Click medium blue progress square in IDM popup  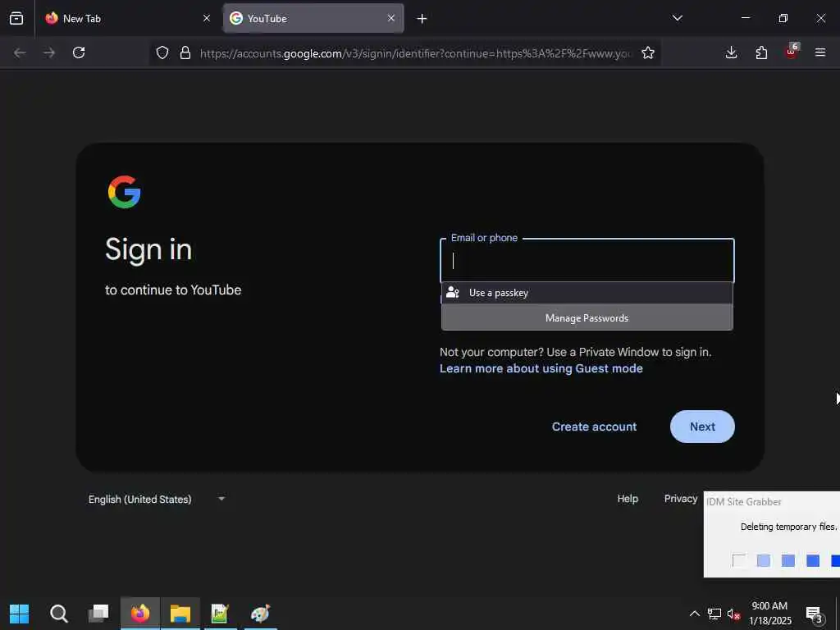coord(788,560)
